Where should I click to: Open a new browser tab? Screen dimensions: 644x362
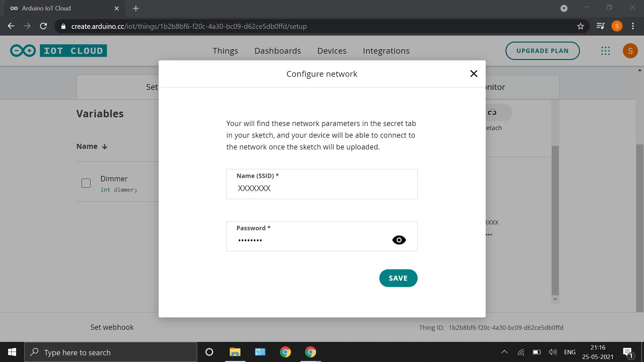pos(136,8)
